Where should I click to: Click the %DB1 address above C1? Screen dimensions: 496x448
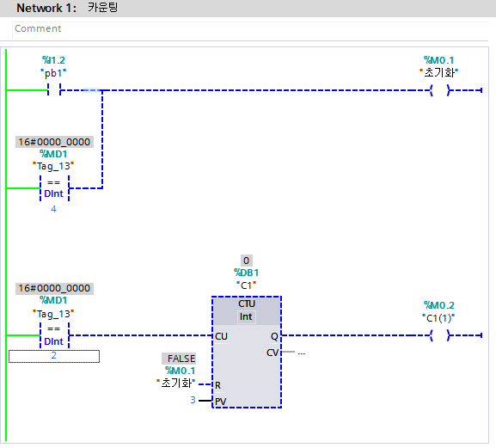coord(246,273)
